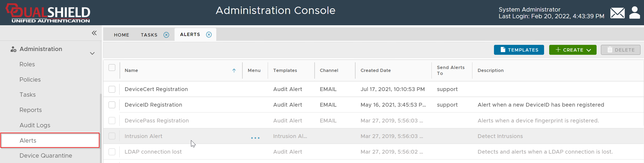Select the DeviceID Registration row checkbox

pos(112,105)
